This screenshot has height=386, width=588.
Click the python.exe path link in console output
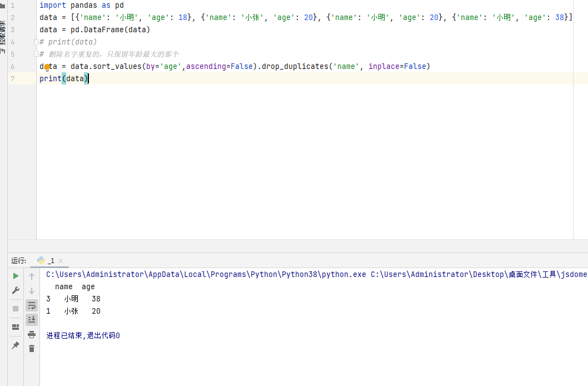[206, 275]
